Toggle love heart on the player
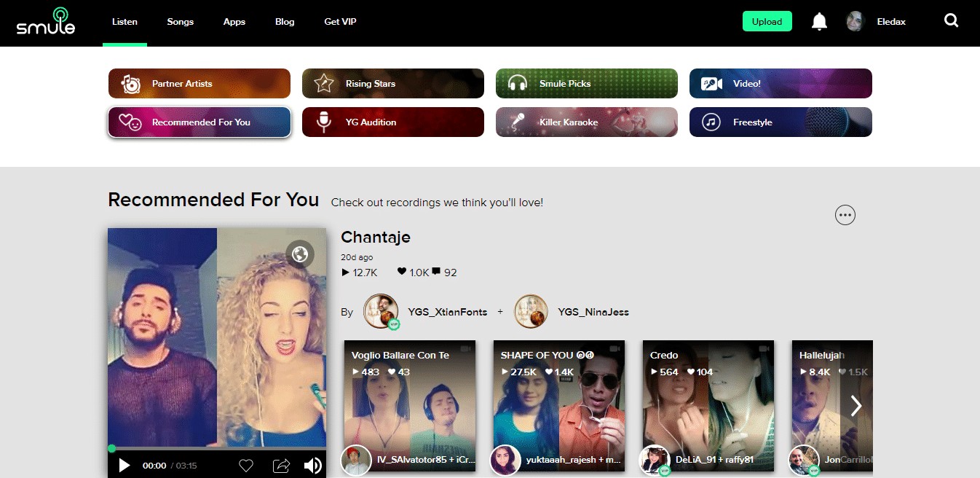The height and width of the screenshot is (478, 980). [246, 466]
